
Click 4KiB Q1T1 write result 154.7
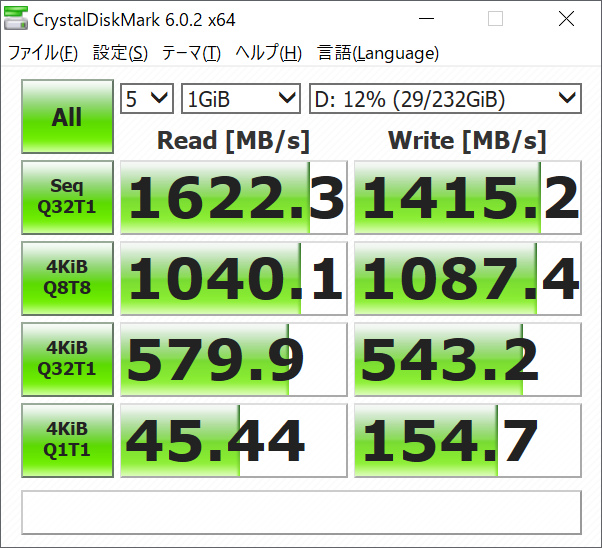pos(468,440)
